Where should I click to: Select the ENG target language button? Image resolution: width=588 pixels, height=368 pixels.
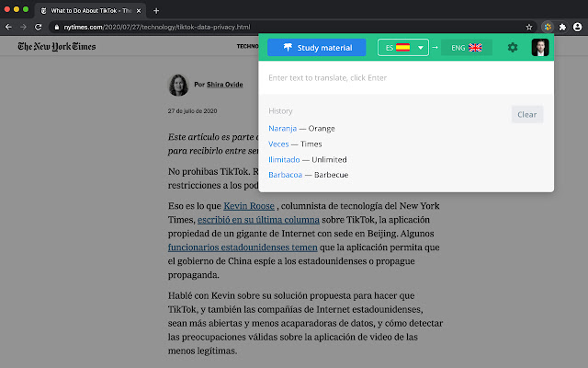click(x=467, y=48)
